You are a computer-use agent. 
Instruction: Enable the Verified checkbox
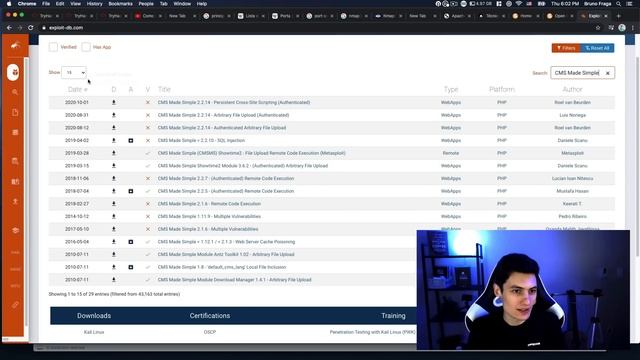tap(53, 47)
